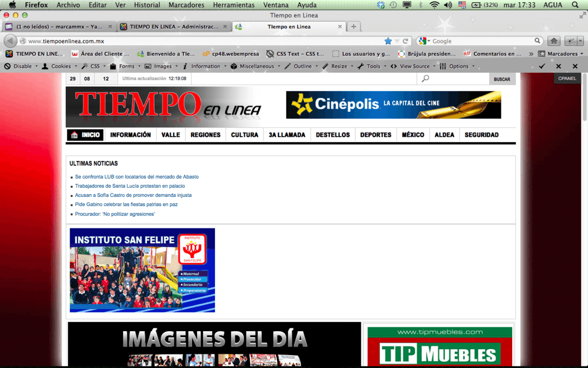Bookmark this page with the blue star
Screen dimensions: 588x368
point(388,41)
